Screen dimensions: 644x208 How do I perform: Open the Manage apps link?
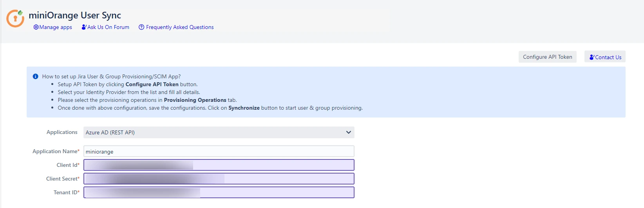pyautogui.click(x=56, y=27)
